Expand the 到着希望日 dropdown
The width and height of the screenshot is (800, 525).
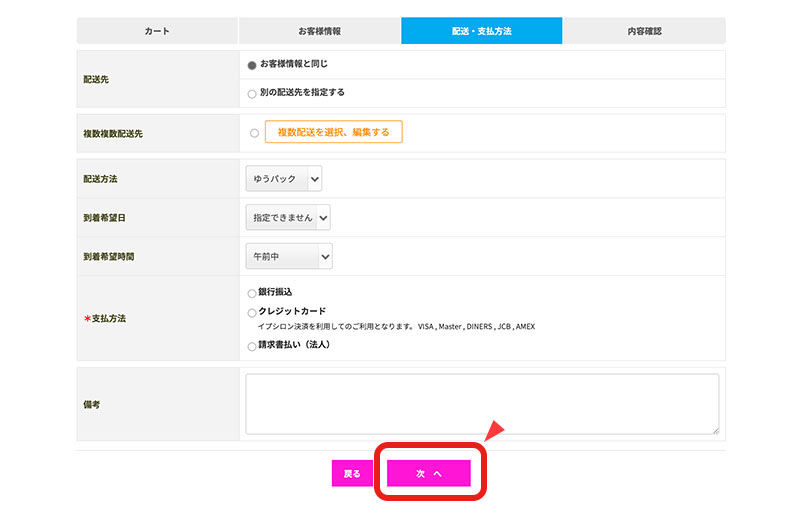(x=288, y=217)
